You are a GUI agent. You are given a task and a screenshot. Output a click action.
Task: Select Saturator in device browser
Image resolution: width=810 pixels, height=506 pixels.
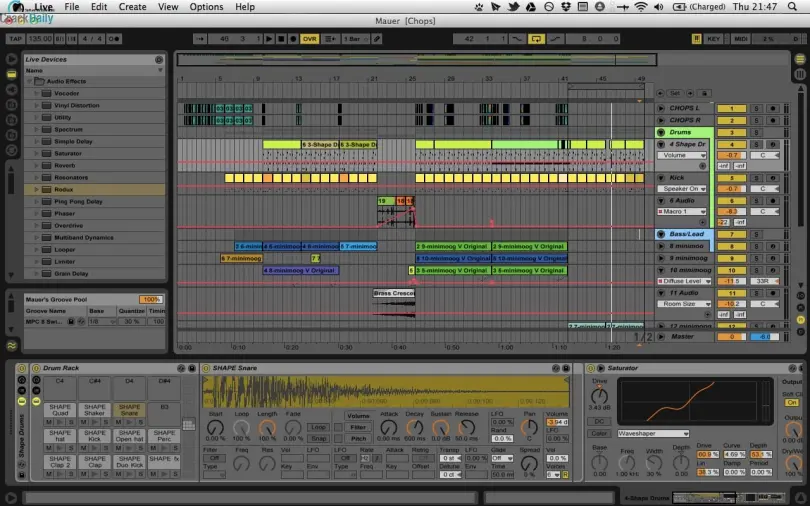(x=68, y=153)
